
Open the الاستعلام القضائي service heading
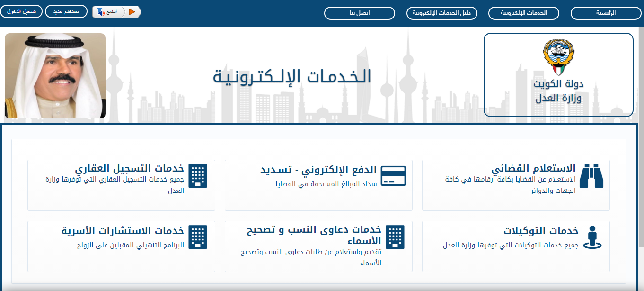[x=533, y=169]
